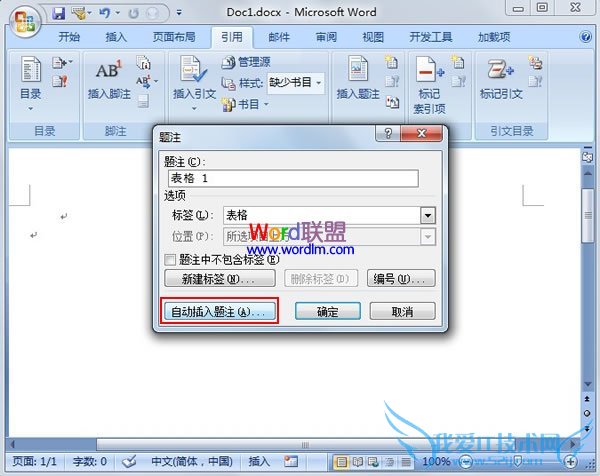Image resolution: width=600 pixels, height=476 pixels.
Task: Click the zoom slider handle
Action: pos(517,461)
